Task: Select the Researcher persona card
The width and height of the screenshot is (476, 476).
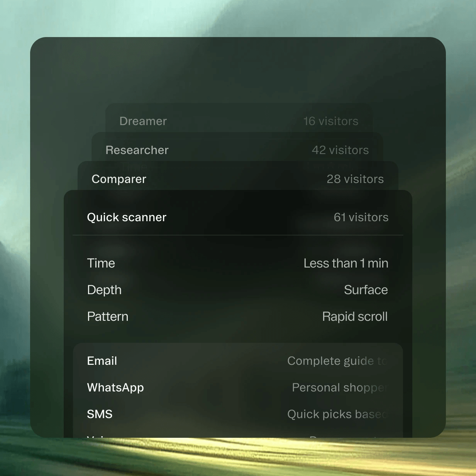Action: 237,147
